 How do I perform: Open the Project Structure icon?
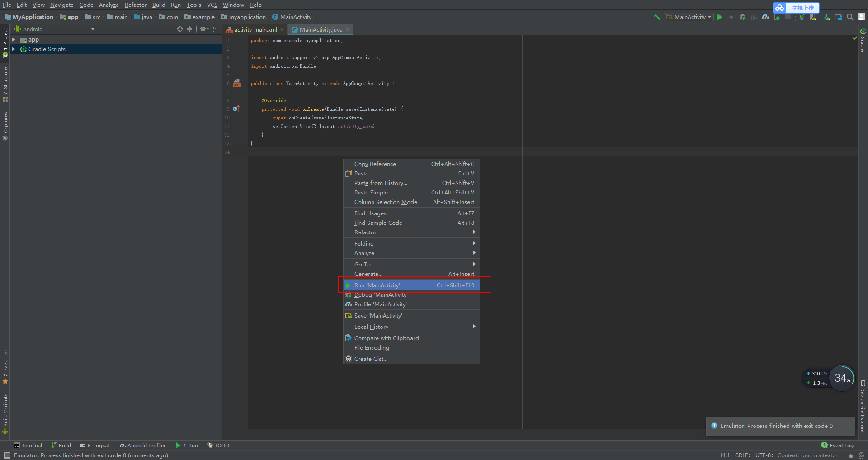[x=839, y=17]
